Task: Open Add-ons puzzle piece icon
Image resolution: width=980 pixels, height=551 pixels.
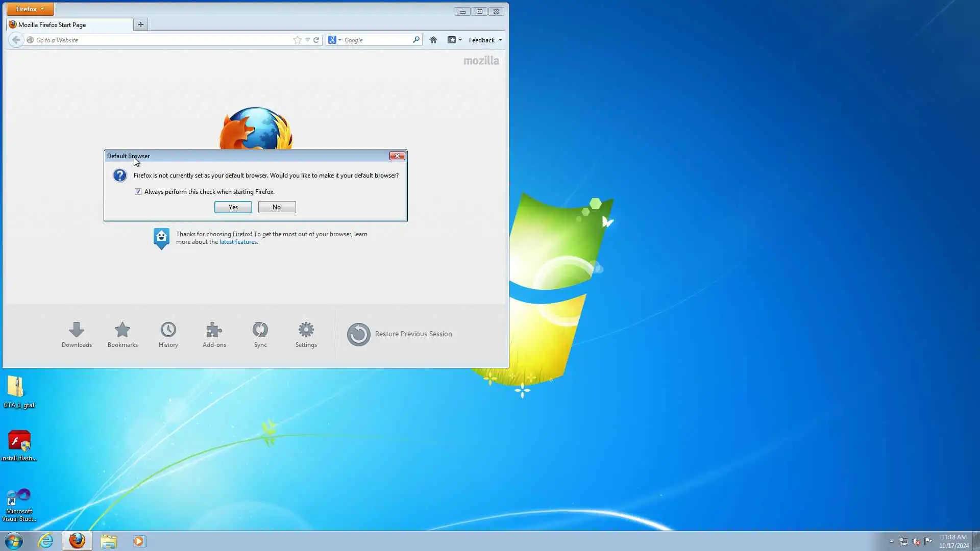Action: pos(214,334)
